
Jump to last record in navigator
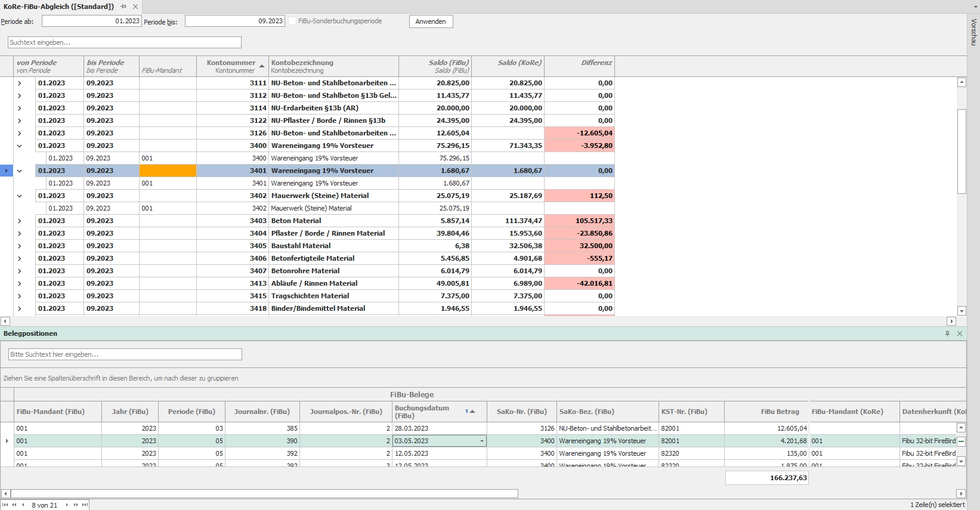tap(85, 505)
